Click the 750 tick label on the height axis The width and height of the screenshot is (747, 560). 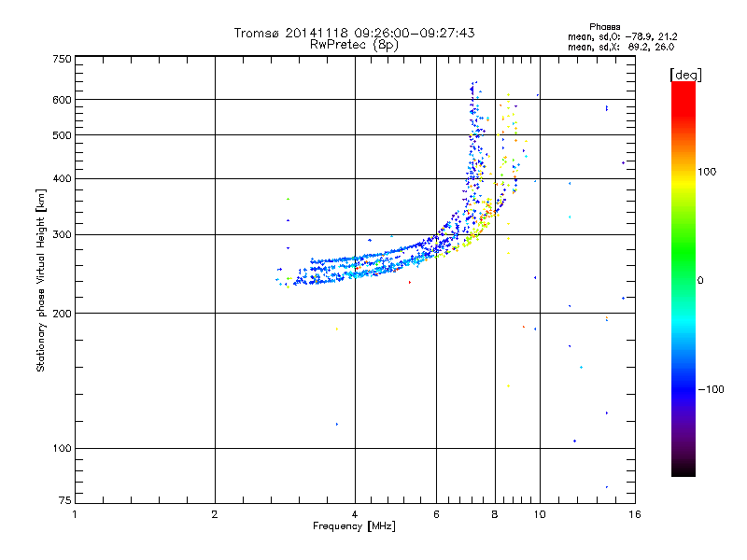point(62,58)
